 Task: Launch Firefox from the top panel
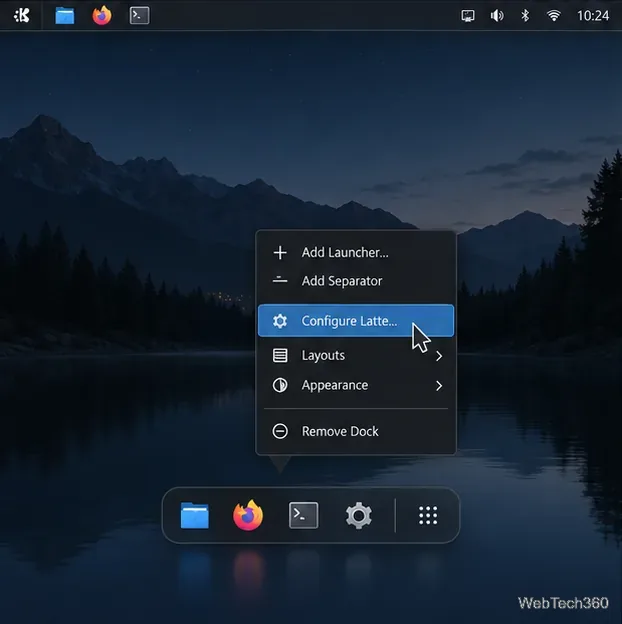(x=102, y=15)
